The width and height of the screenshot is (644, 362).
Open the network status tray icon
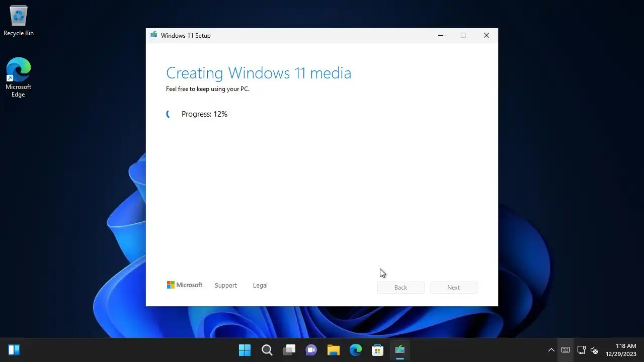(x=581, y=350)
